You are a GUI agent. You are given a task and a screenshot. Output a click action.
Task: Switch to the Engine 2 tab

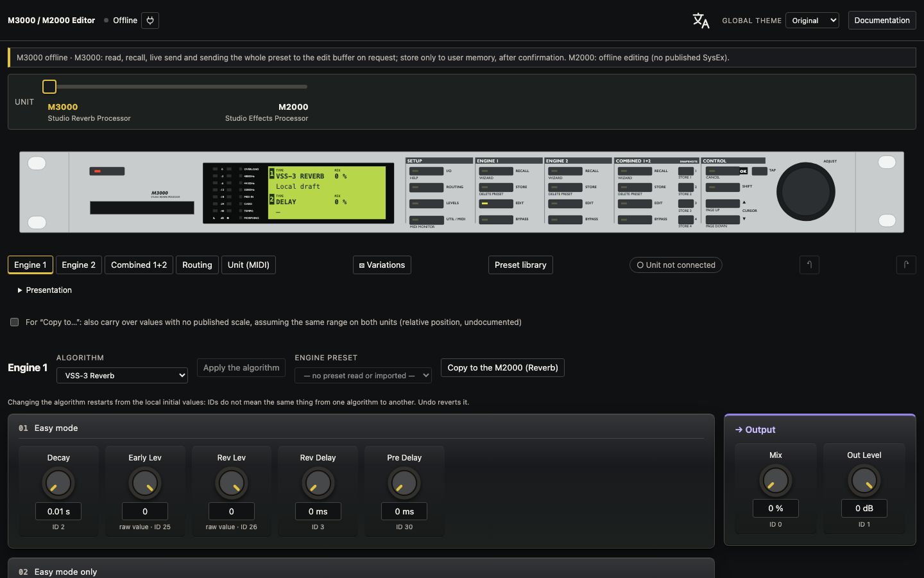79,265
